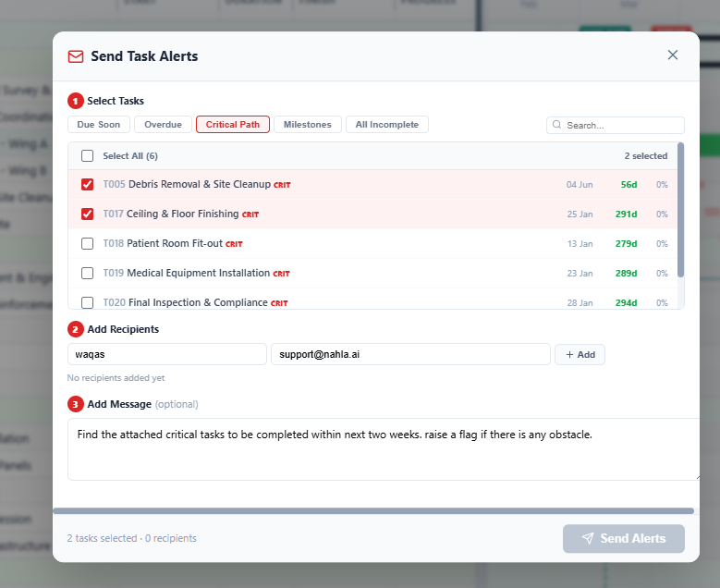This screenshot has height=588, width=720.
Task: Click the 04 Jun date on T005 row
Action: (580, 185)
